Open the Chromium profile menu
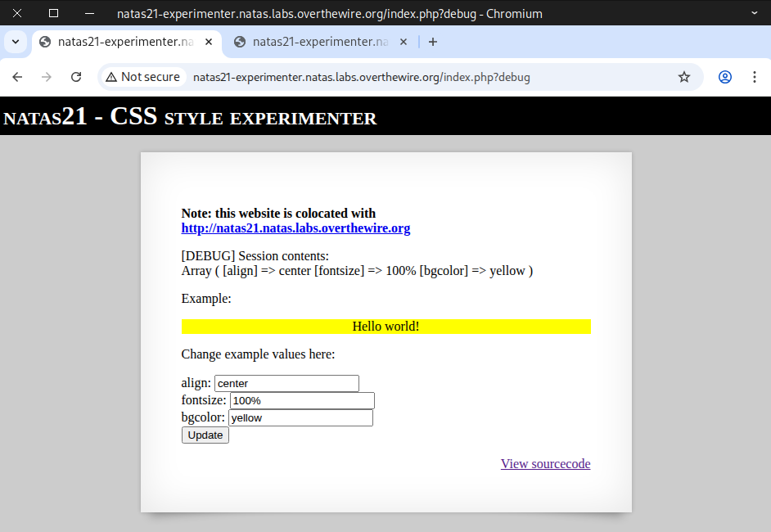 pos(725,77)
